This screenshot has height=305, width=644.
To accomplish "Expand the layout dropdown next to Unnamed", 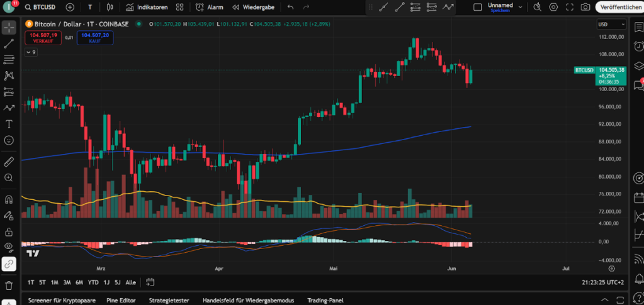I will click(520, 7).
